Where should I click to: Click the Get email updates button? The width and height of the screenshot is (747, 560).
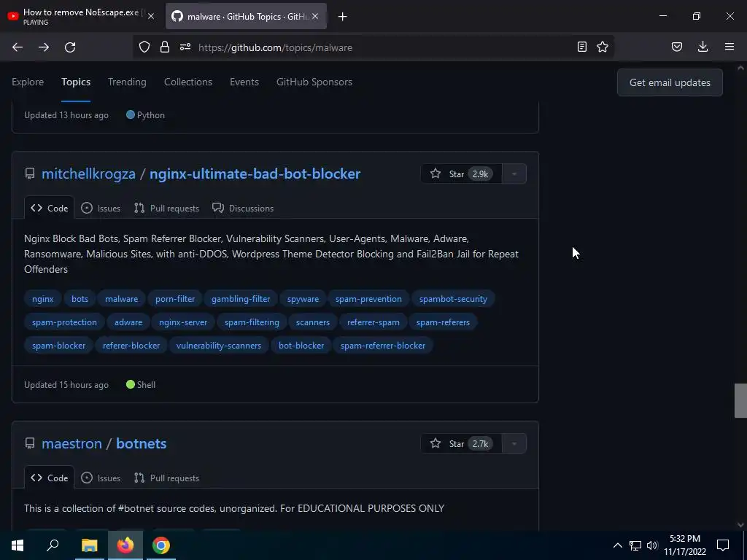point(670,82)
